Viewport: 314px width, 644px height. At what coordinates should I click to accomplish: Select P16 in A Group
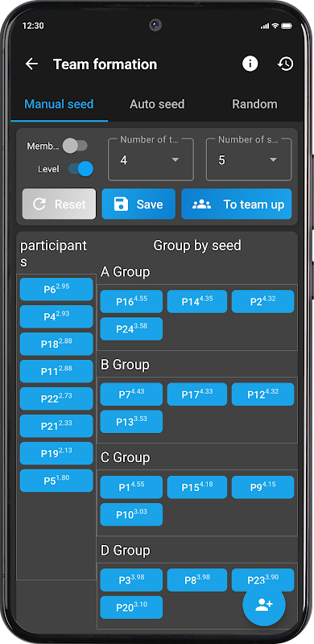tap(131, 301)
